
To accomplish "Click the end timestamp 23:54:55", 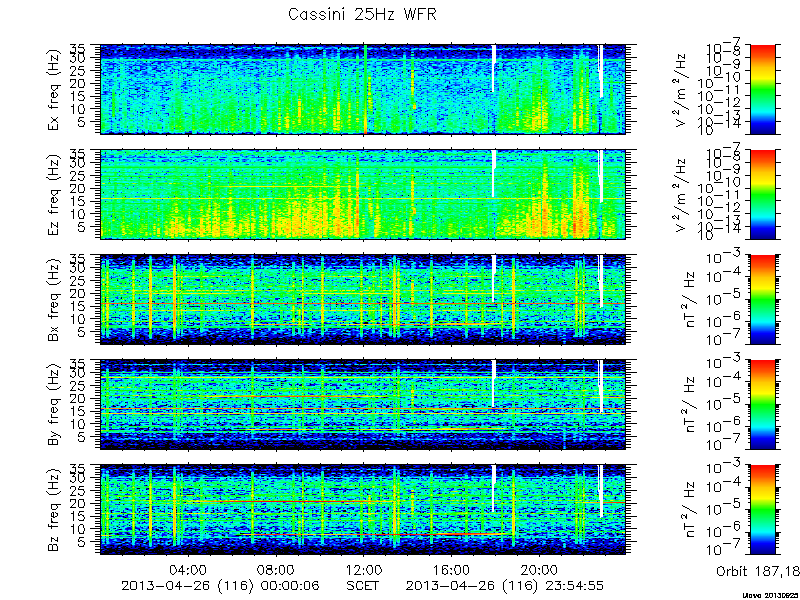I will point(572,585).
